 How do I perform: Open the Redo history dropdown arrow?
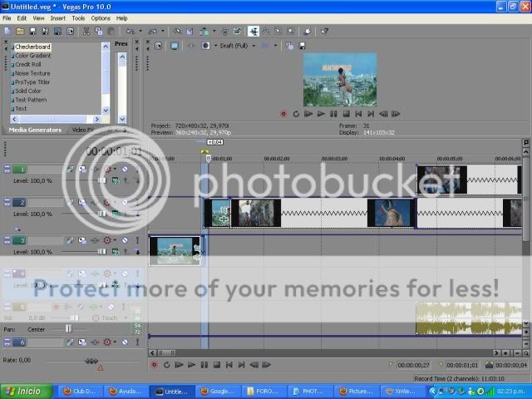point(163,32)
